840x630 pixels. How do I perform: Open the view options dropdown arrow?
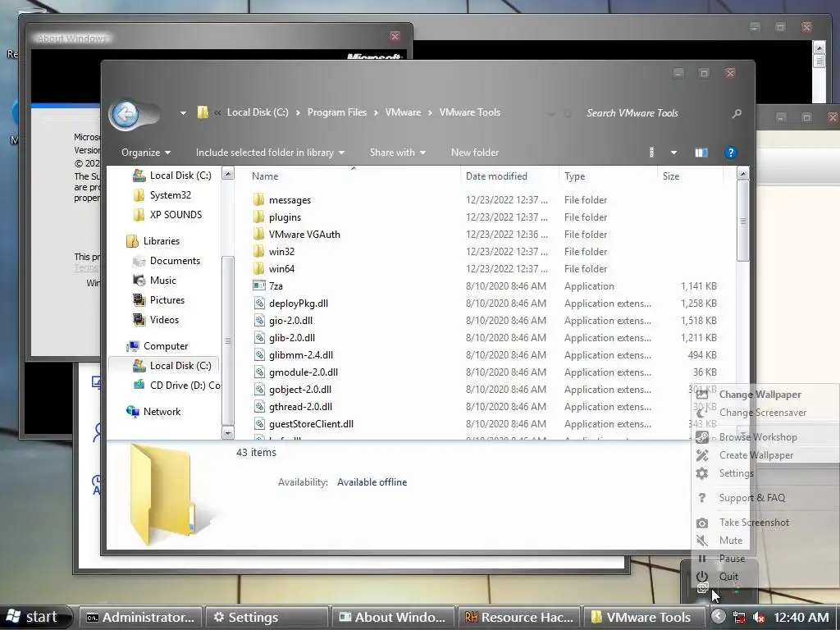[673, 153]
